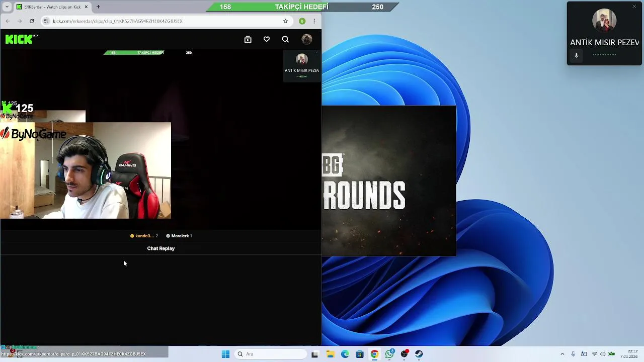This screenshot has height=362, width=644.
Task: Open the clock and date panel
Action: 629,354
